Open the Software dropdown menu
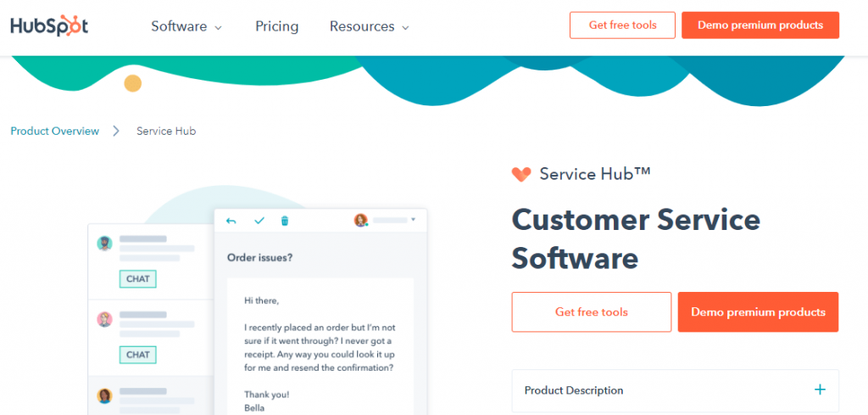 coord(186,26)
